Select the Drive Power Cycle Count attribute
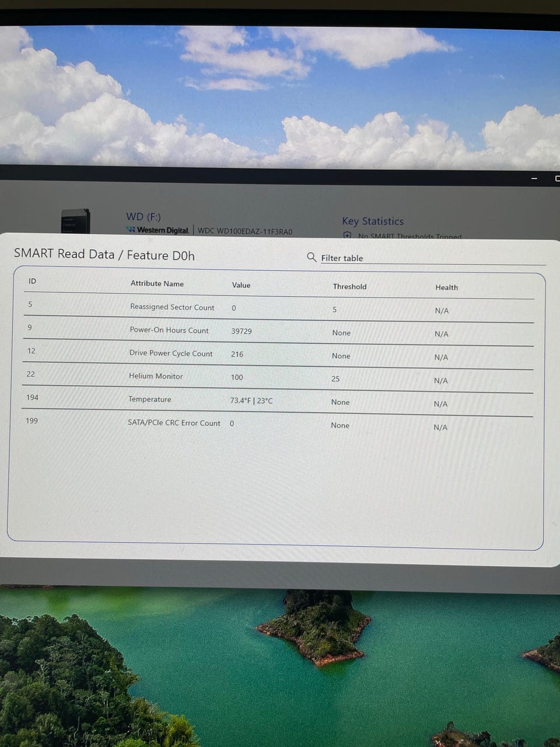 [171, 353]
